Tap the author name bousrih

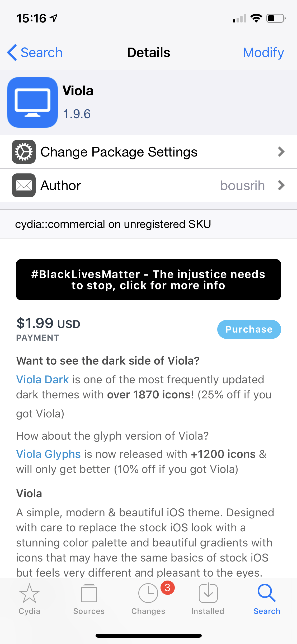point(242,186)
